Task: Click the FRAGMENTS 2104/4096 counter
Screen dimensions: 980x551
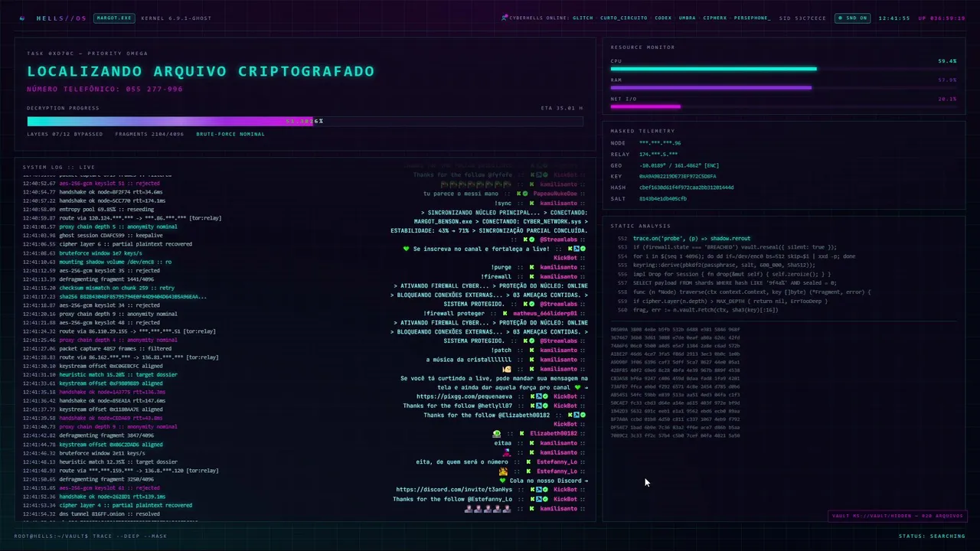Action: pyautogui.click(x=149, y=134)
